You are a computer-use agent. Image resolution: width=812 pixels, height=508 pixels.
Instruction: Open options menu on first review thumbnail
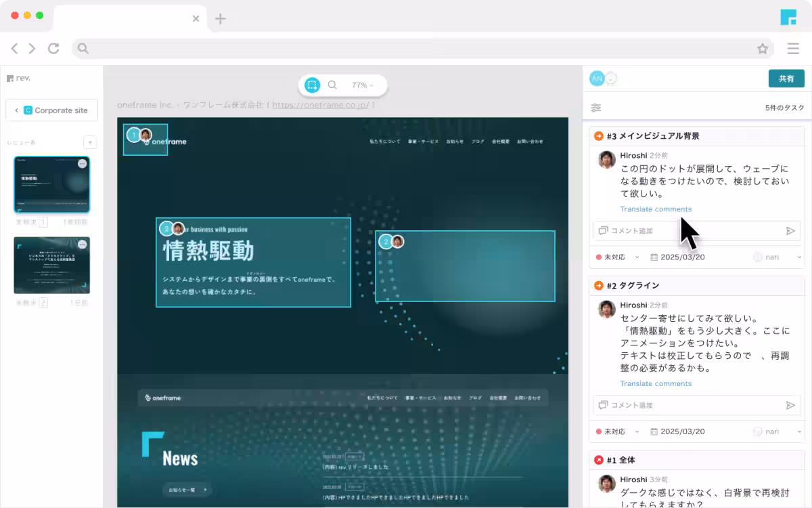[x=82, y=163]
